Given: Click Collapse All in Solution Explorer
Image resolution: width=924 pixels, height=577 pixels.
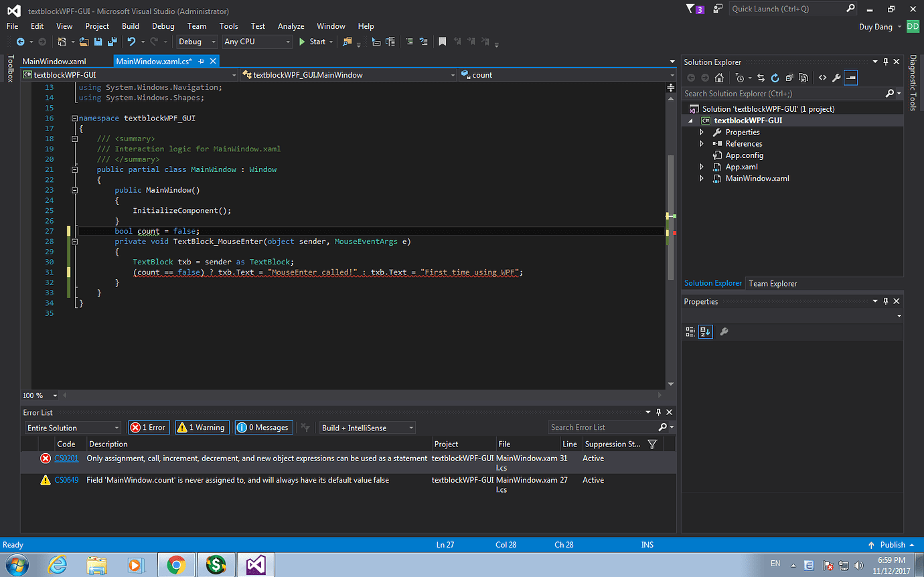Looking at the screenshot, I should point(789,78).
